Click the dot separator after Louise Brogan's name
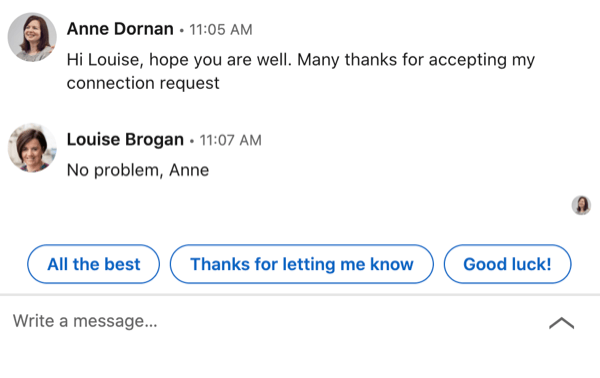This screenshot has height=378, width=600. (192, 141)
